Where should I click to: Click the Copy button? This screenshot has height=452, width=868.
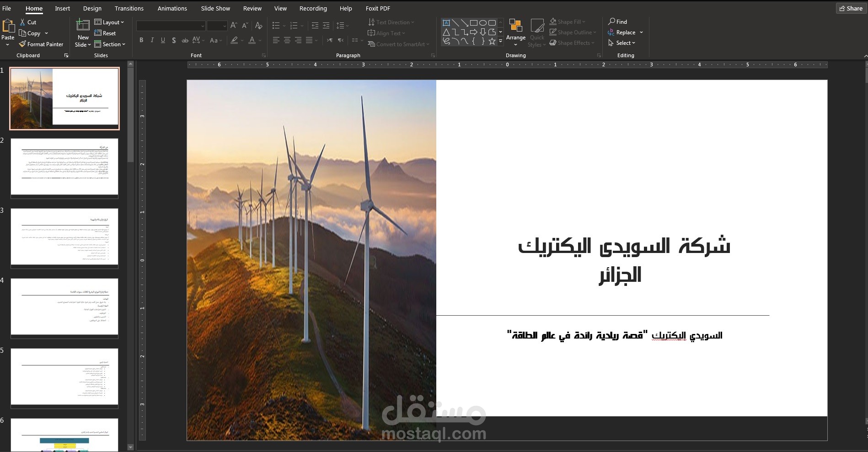(30, 33)
